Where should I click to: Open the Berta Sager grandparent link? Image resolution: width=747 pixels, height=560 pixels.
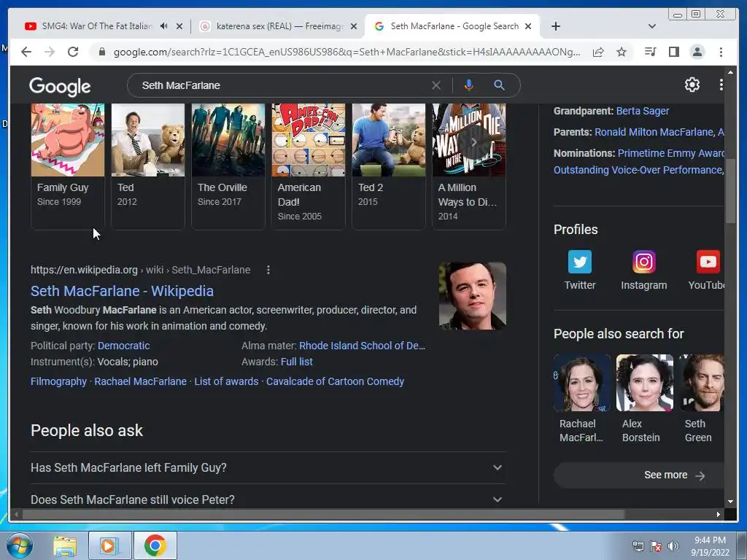pyautogui.click(x=642, y=111)
